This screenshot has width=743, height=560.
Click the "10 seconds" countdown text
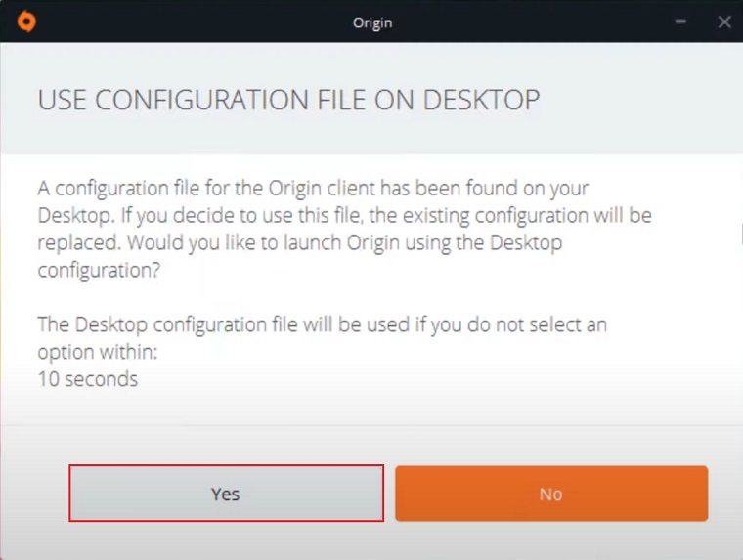88,378
